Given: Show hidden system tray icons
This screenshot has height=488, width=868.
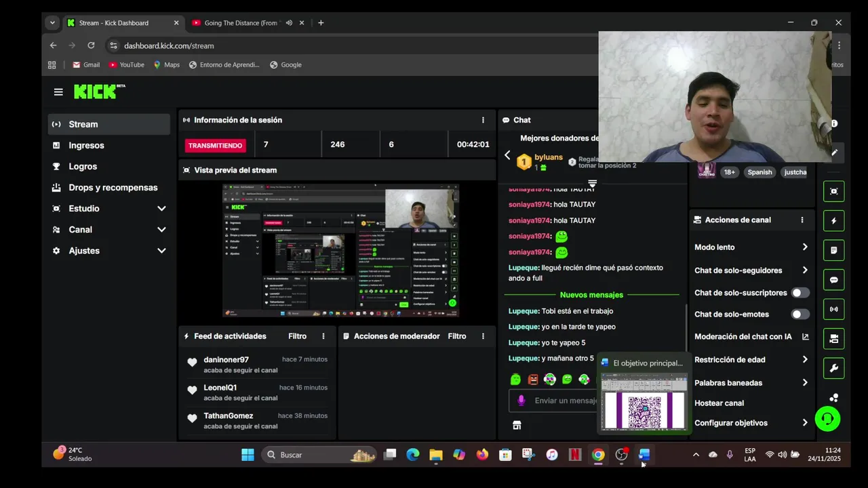Looking at the screenshot, I should tap(696, 455).
